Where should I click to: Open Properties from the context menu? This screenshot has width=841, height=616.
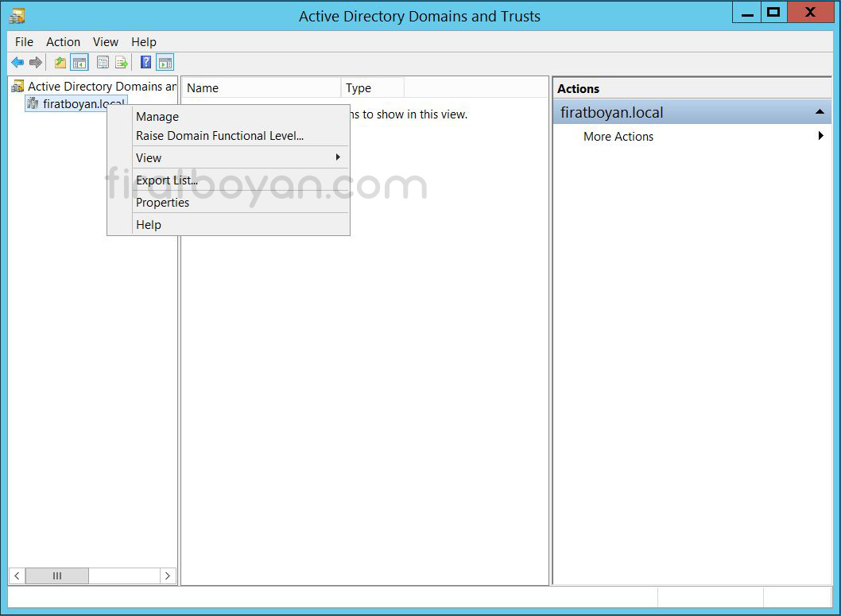pyautogui.click(x=228, y=203)
